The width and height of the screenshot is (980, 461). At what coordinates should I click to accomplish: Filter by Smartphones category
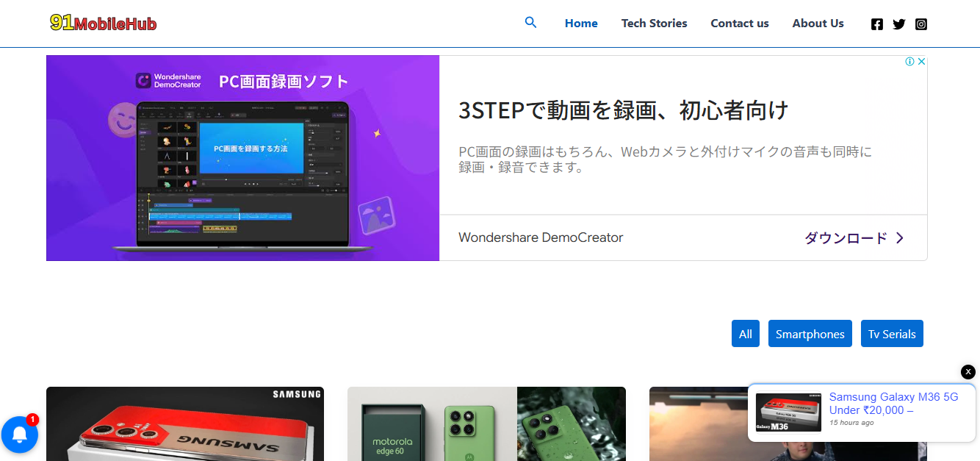coord(810,334)
